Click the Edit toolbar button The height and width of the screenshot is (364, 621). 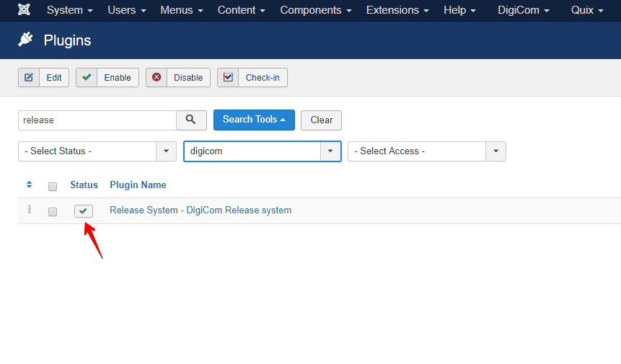click(x=43, y=78)
